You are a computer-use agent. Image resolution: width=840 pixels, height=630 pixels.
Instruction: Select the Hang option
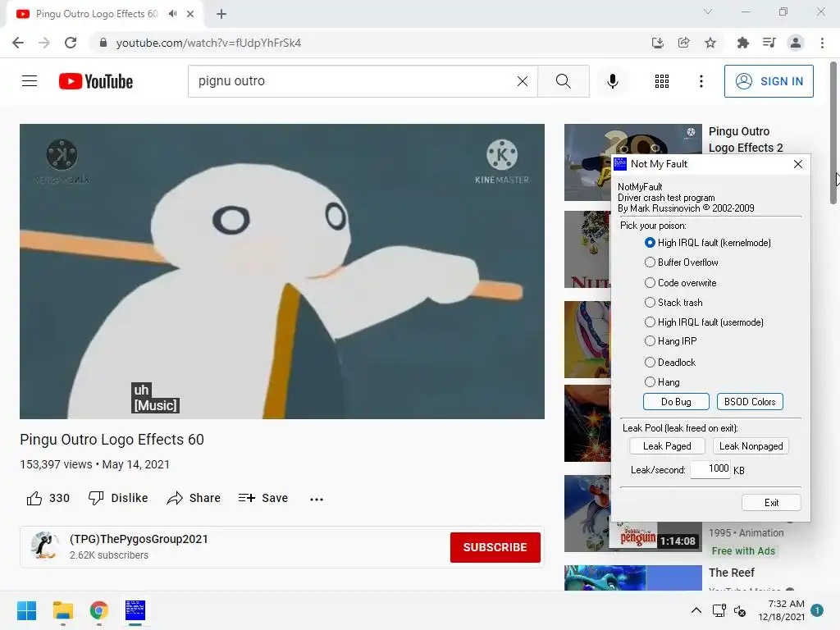coord(662,382)
